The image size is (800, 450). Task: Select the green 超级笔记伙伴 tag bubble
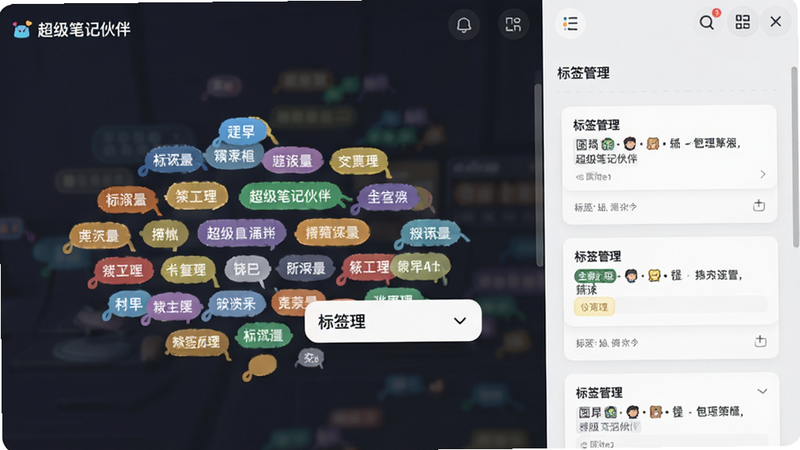coord(289,196)
